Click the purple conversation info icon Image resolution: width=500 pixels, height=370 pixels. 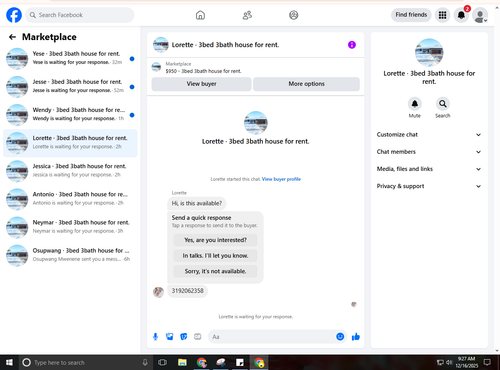352,45
